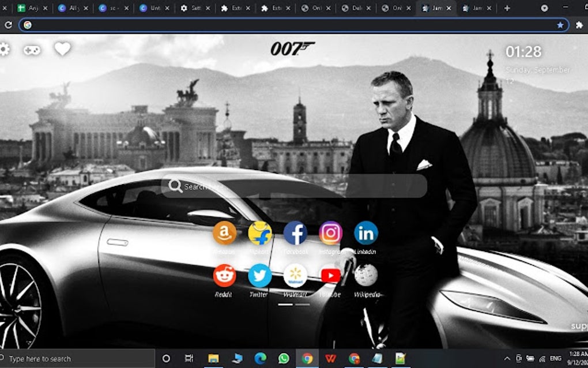Bookmark the page via the star icon
This screenshot has width=588, height=368.
click(x=560, y=25)
